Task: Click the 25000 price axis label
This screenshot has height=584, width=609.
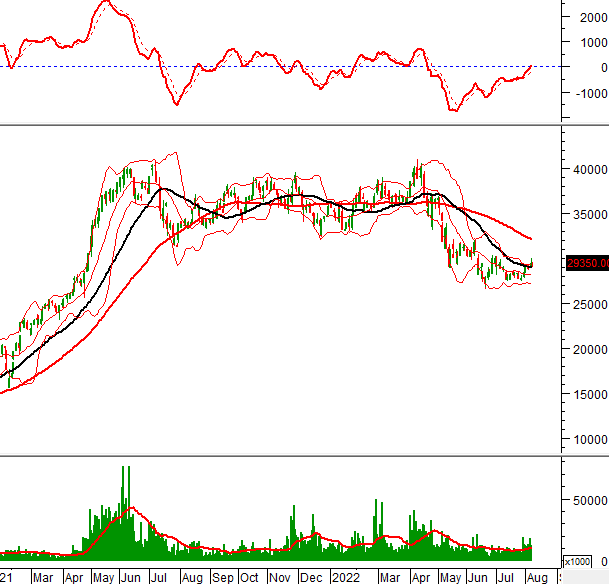Action: coord(587,304)
